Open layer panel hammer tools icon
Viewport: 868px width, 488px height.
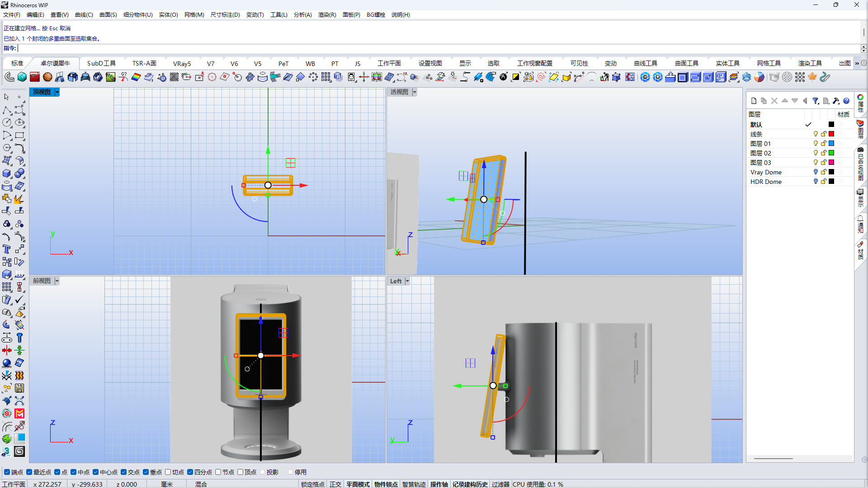836,101
